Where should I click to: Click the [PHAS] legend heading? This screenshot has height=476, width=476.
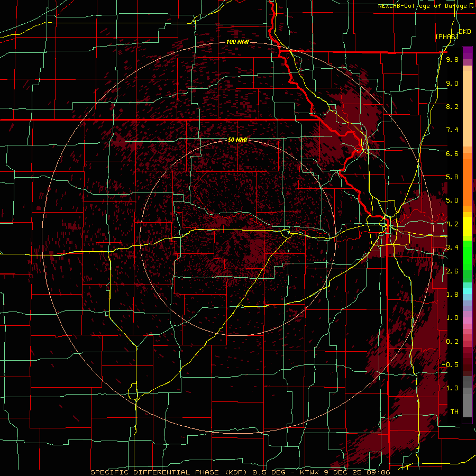(x=447, y=36)
